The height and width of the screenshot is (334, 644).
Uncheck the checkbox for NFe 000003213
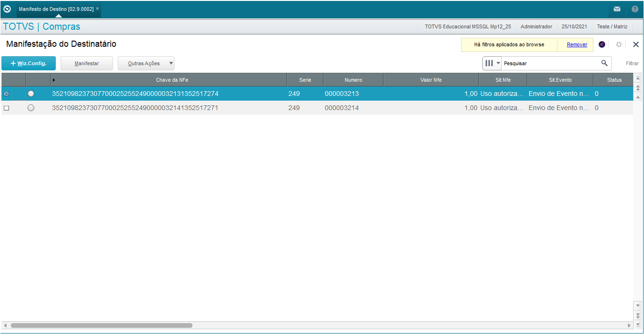(x=6, y=94)
